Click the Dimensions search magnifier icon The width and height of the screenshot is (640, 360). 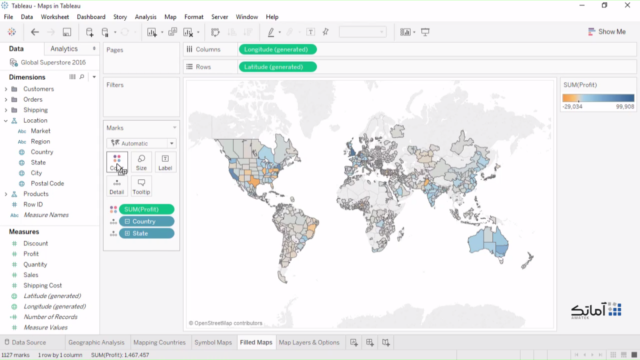(82, 77)
